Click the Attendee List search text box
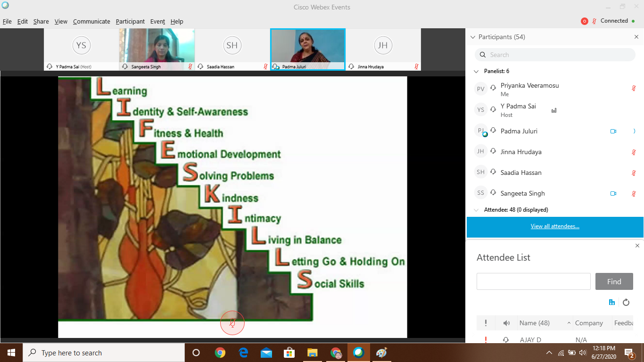 pos(533,281)
